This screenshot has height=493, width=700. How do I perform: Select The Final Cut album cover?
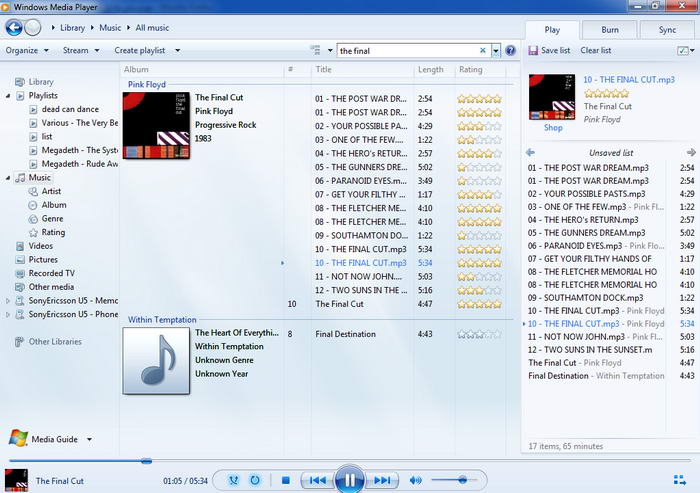point(156,125)
